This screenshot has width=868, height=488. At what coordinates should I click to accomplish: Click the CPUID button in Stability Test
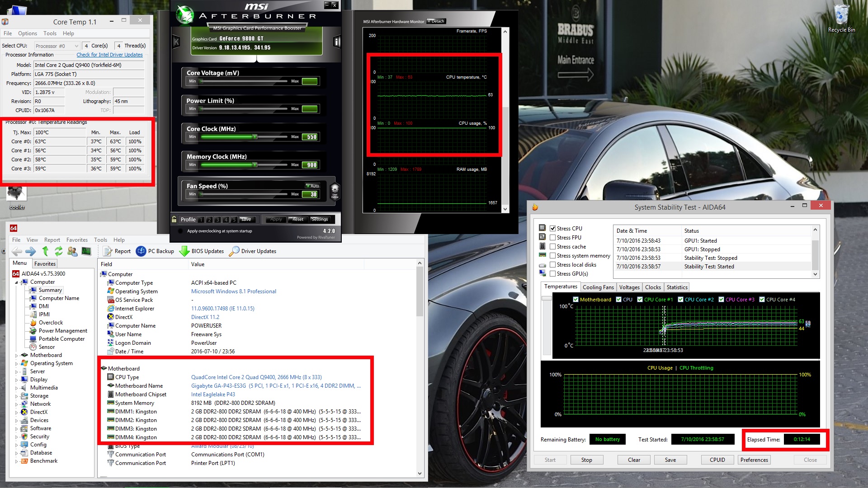[717, 460]
